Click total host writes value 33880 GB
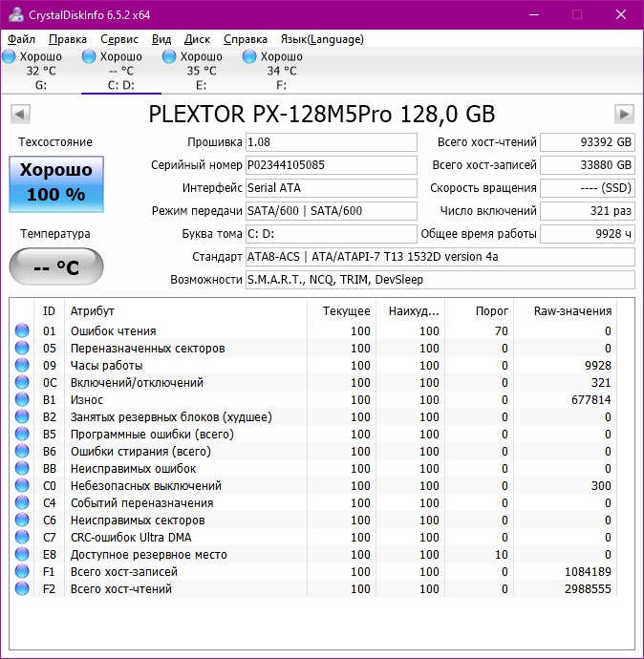 (588, 164)
